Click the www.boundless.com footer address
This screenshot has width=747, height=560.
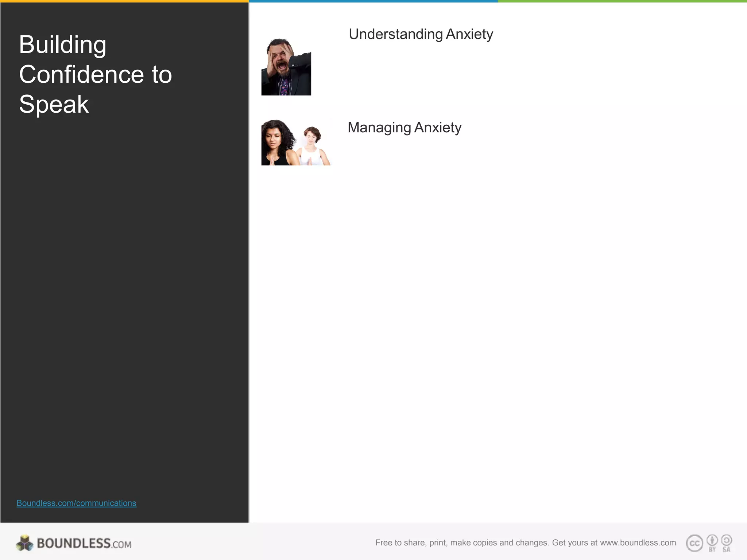638,543
